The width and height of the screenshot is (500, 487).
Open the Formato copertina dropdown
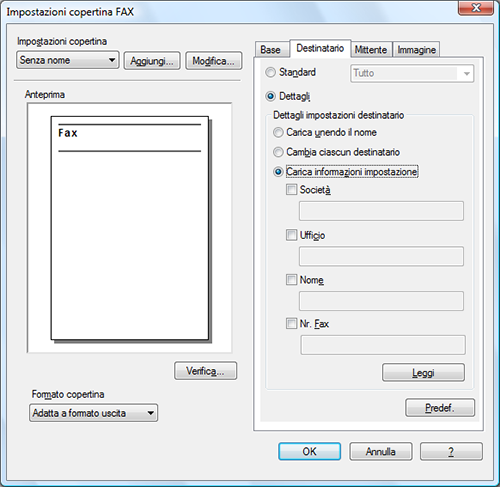93,413
